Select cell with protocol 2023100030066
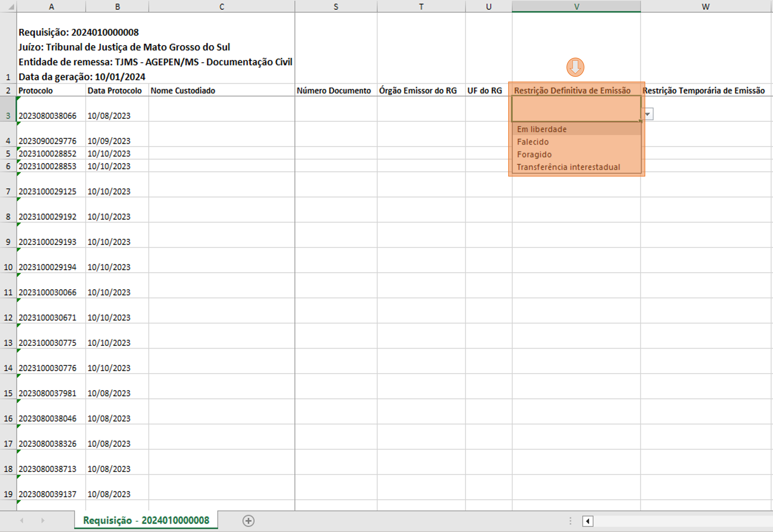This screenshot has width=773, height=532. tap(51, 286)
